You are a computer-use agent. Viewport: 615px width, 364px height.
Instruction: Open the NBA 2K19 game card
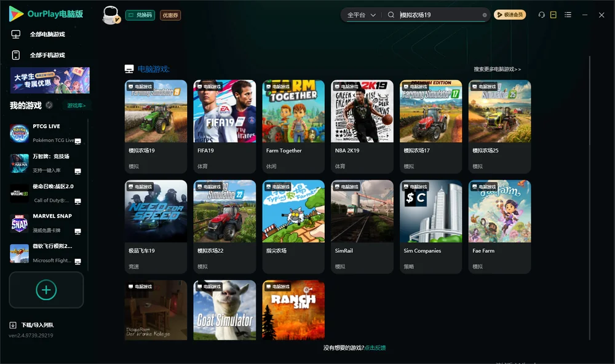[362, 126]
